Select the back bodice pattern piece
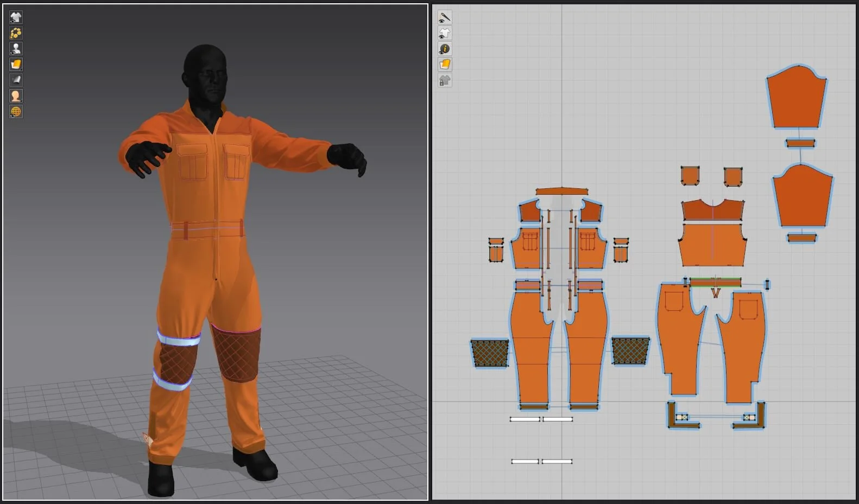Screen dimensions: 859x504 (x=712, y=245)
